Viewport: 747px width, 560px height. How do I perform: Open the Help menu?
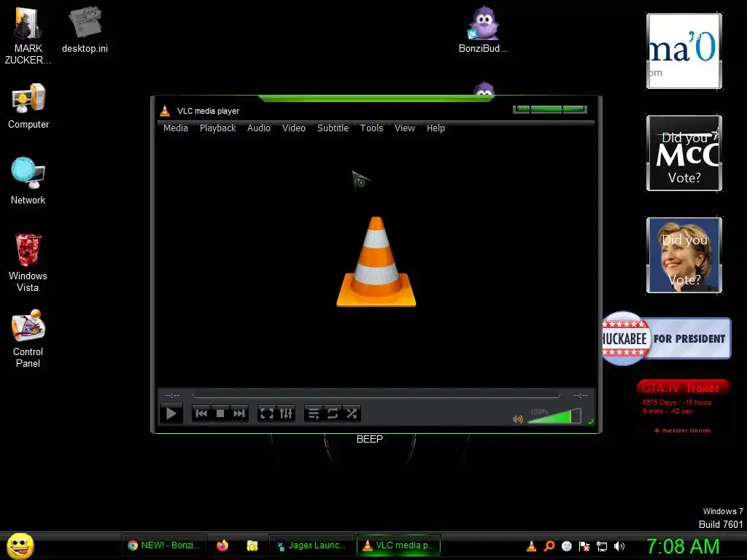pos(436,128)
